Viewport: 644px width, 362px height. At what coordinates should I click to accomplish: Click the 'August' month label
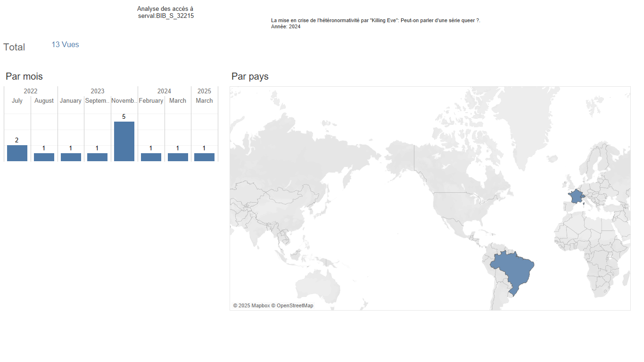(x=44, y=101)
